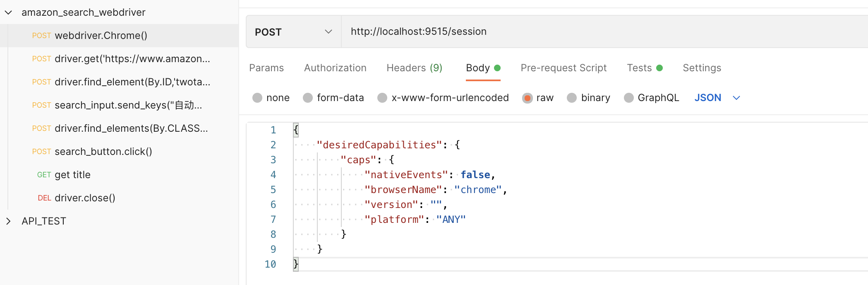Open the Headers (9) tab
The height and width of the screenshot is (285, 868).
pos(414,68)
